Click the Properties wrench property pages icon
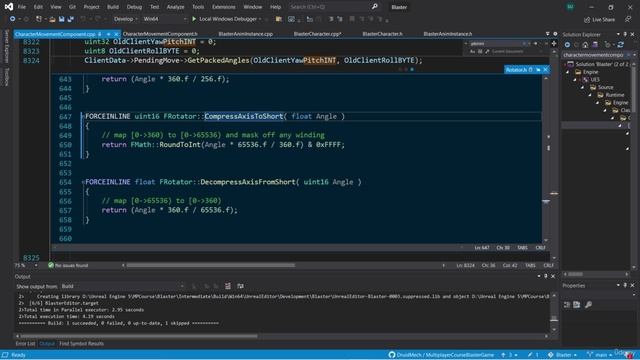This screenshot has height=360, width=640. [x=588, y=304]
